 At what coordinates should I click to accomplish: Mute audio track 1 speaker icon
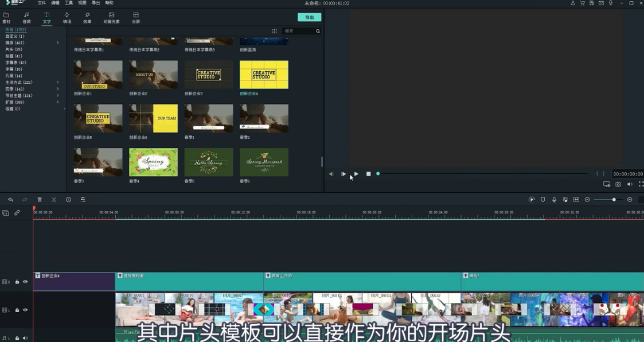[25, 338]
